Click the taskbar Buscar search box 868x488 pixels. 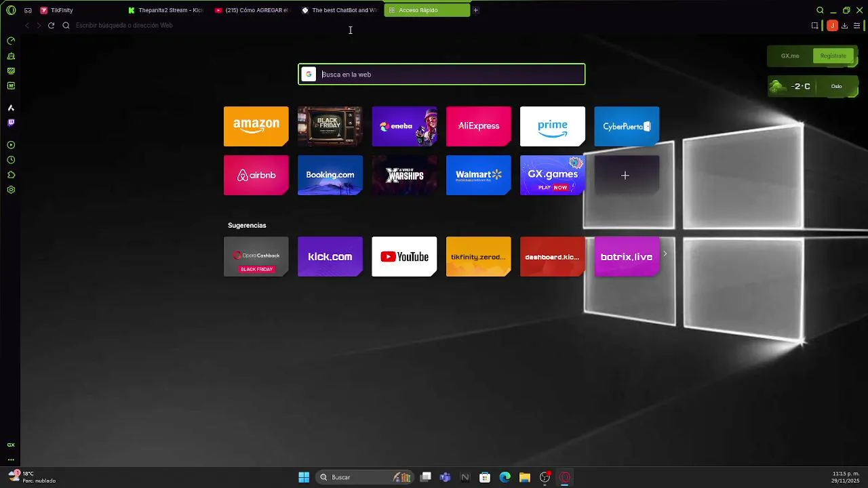[x=365, y=477]
